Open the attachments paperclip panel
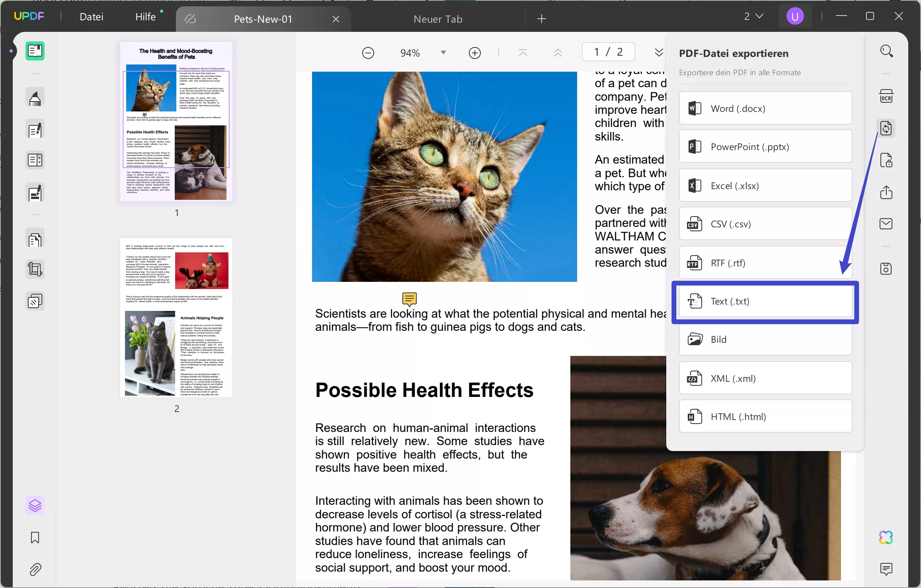The image size is (921, 588). 35,570
